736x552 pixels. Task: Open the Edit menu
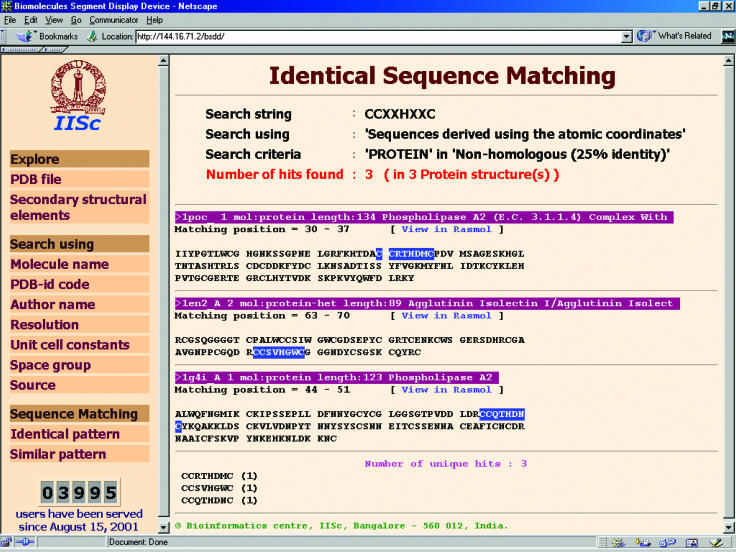31,20
